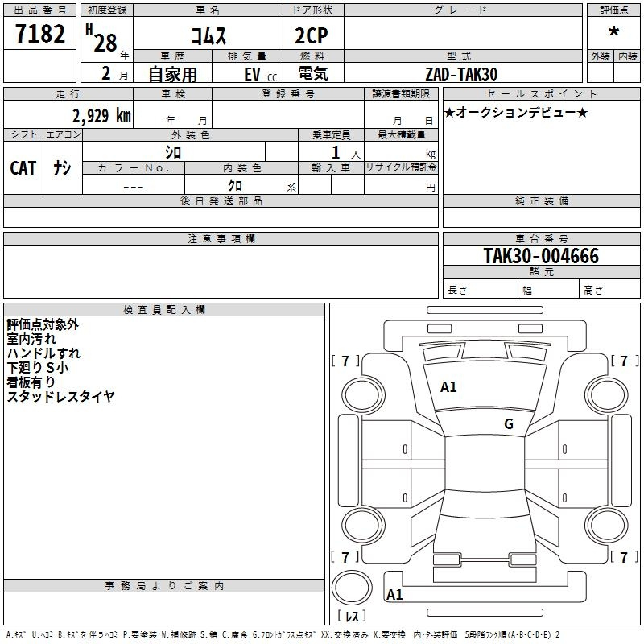The image size is (644, 644).
Task: Select the mileage value 2,929 km
Action: tap(101, 115)
